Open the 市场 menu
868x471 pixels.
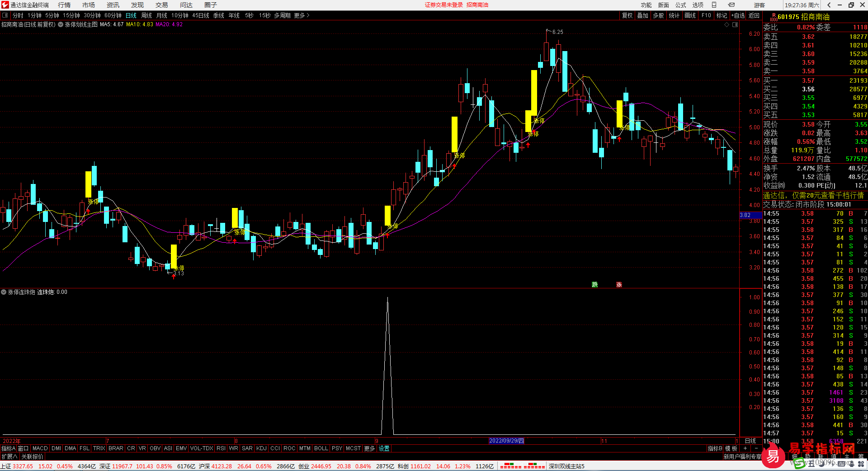[89, 5]
